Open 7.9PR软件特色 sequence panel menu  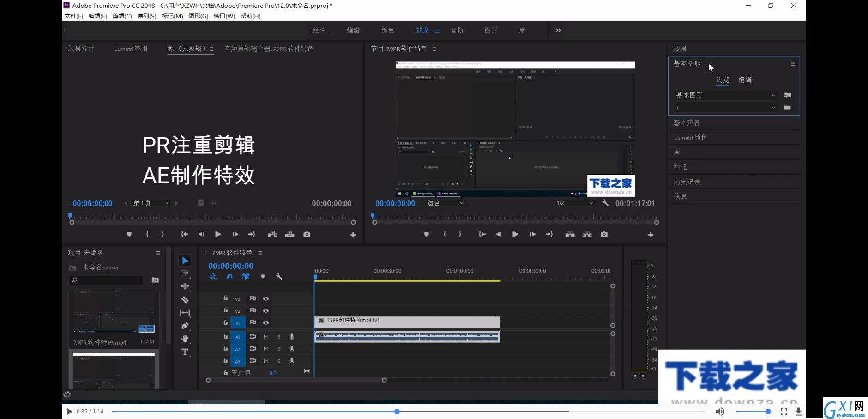click(260, 253)
